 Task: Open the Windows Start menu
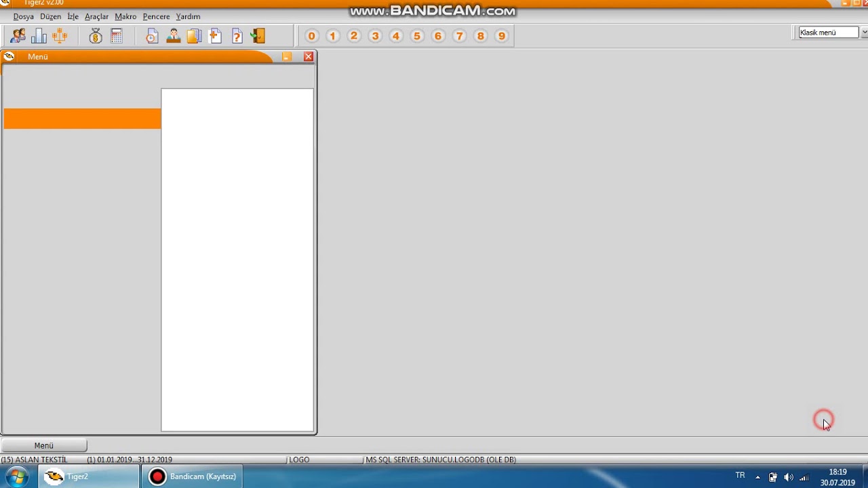17,476
